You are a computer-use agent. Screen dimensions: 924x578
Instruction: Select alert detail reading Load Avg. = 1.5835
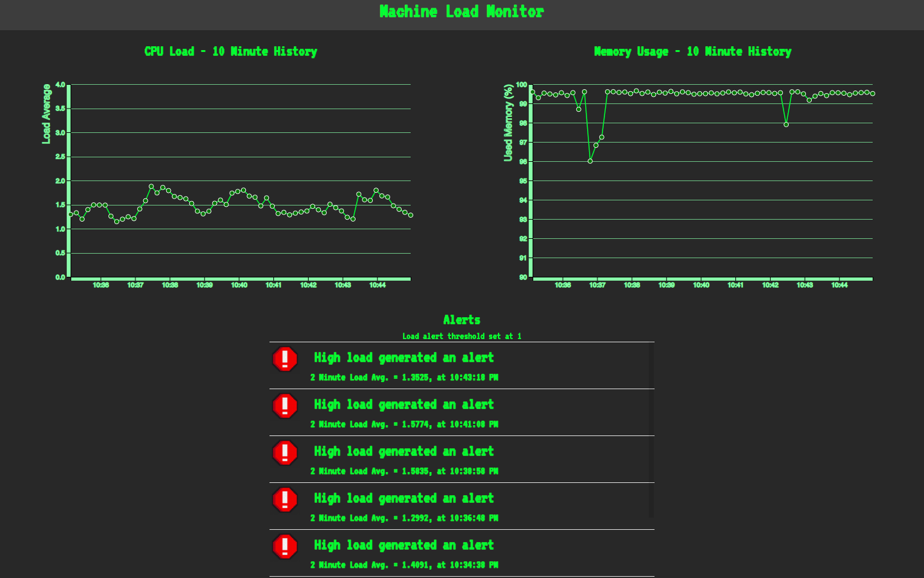tap(404, 471)
